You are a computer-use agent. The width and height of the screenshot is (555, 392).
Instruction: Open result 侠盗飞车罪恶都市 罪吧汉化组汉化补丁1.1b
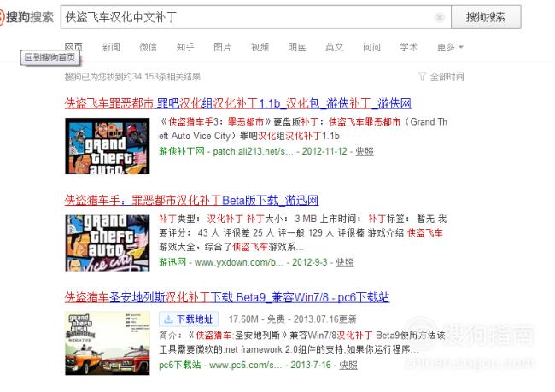[x=238, y=103]
